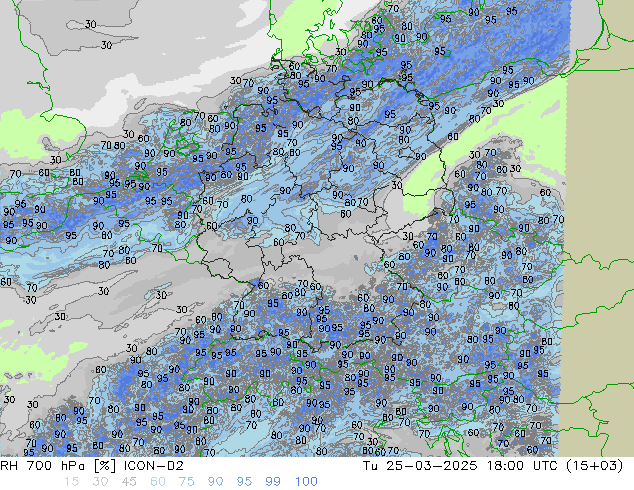634x490 pixels.
Task: Click the legend value "99" in the color scale
Action: click(x=273, y=482)
